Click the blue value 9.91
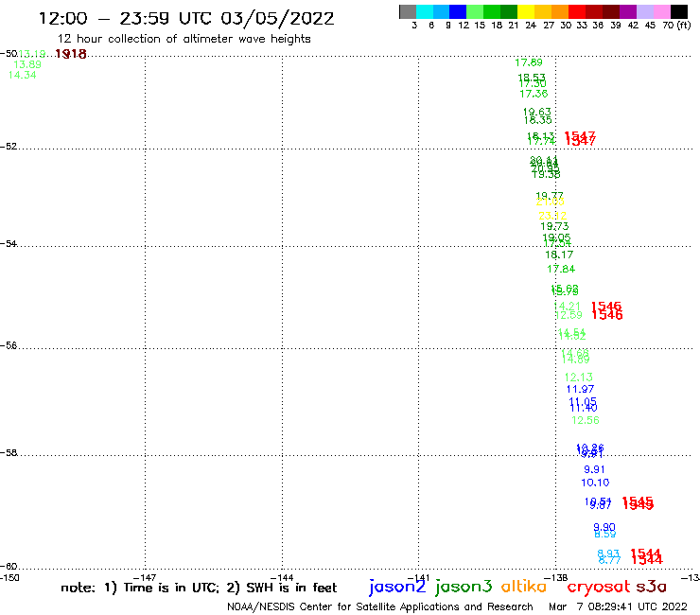The image size is (700, 615). (x=594, y=470)
